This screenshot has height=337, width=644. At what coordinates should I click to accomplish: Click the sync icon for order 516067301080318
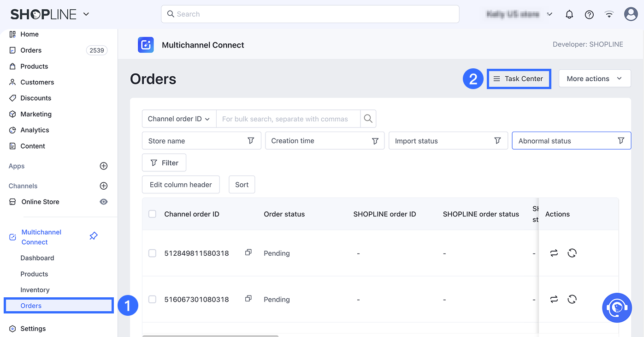click(554, 299)
